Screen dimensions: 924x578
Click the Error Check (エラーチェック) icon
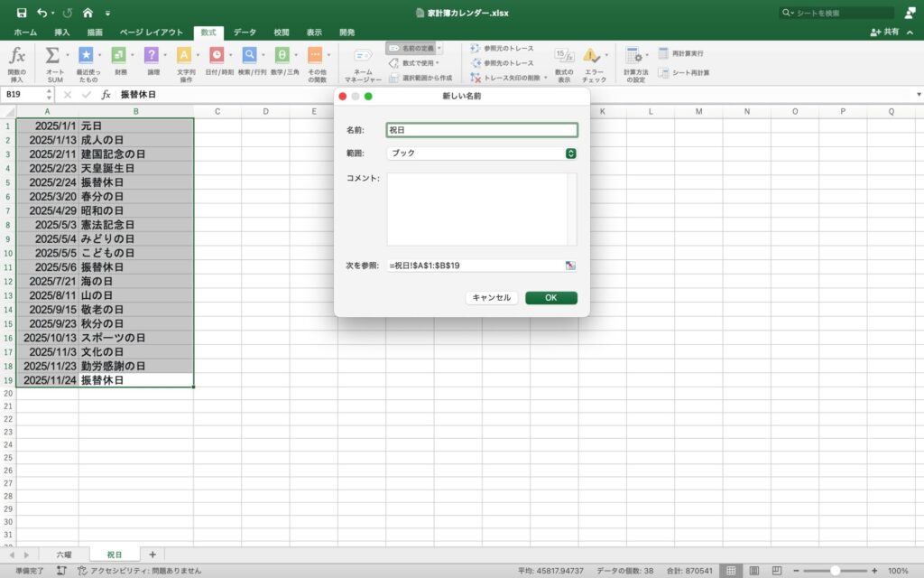pyautogui.click(x=593, y=58)
